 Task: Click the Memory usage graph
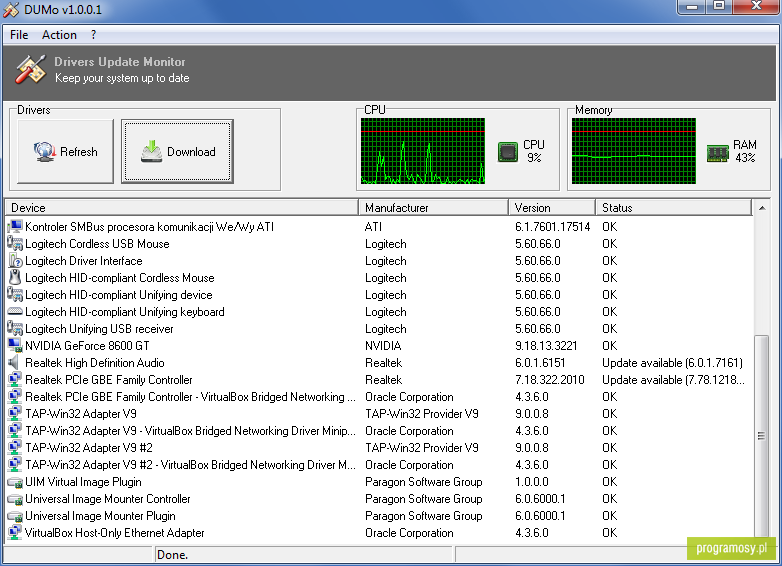click(x=633, y=151)
